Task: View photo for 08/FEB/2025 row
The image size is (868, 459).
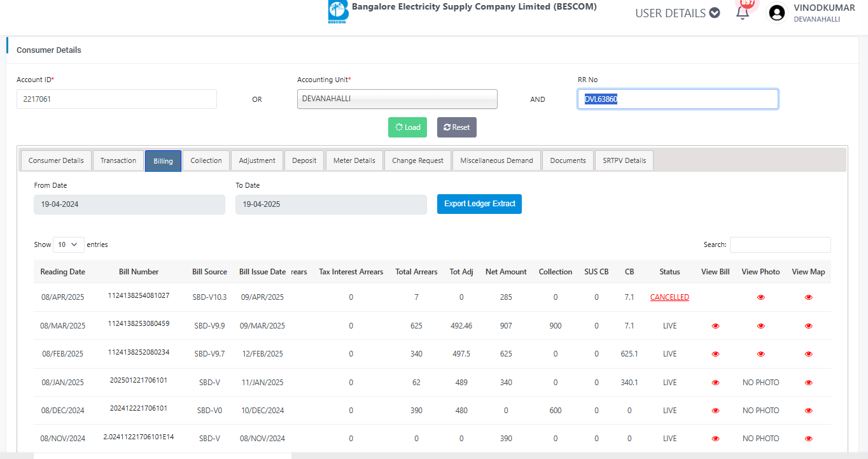Action: [760, 354]
